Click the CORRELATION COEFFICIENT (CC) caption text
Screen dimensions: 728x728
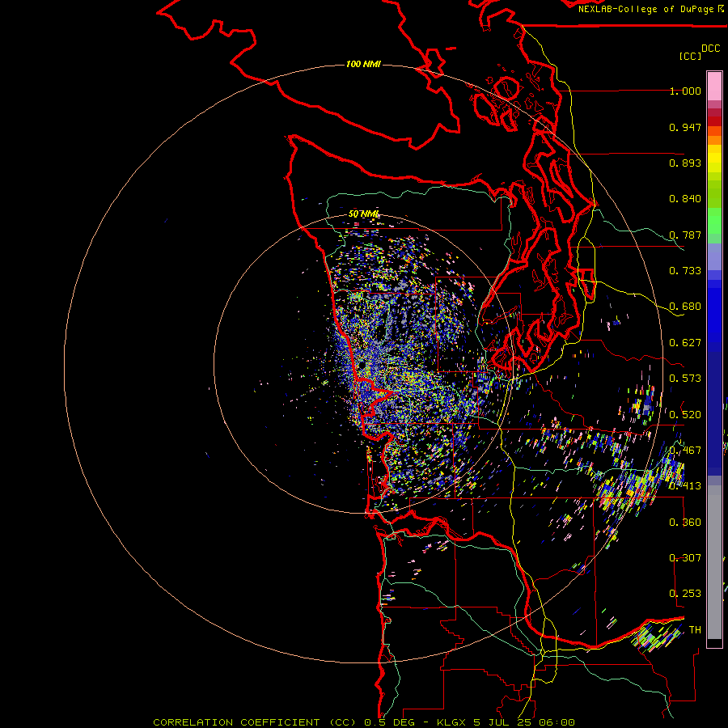pos(255,722)
